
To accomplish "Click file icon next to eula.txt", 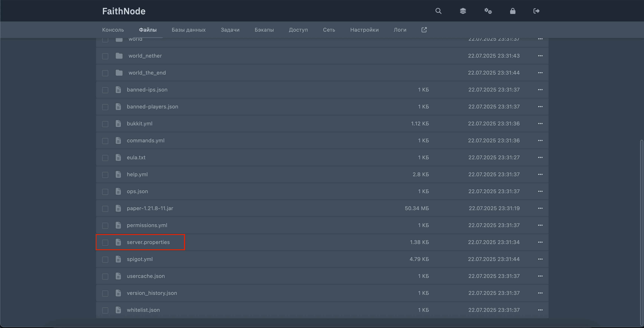I will [x=118, y=158].
